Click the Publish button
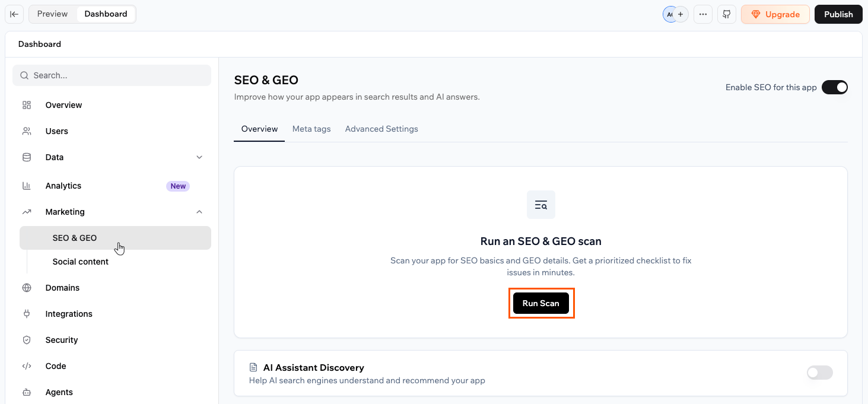This screenshot has width=868, height=404. click(838, 14)
